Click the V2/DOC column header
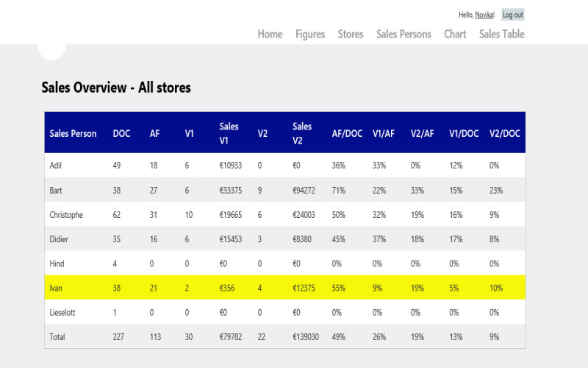The height and width of the screenshot is (368, 588). [505, 134]
